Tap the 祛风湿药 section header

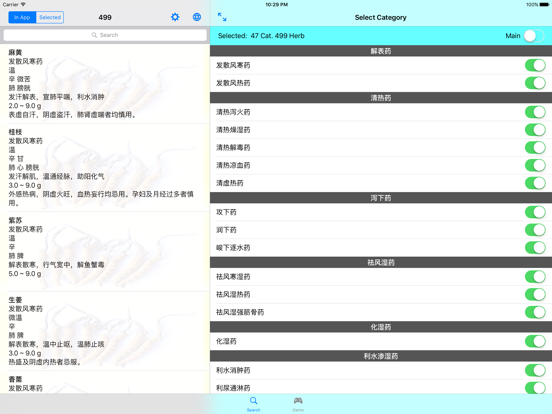point(381,262)
